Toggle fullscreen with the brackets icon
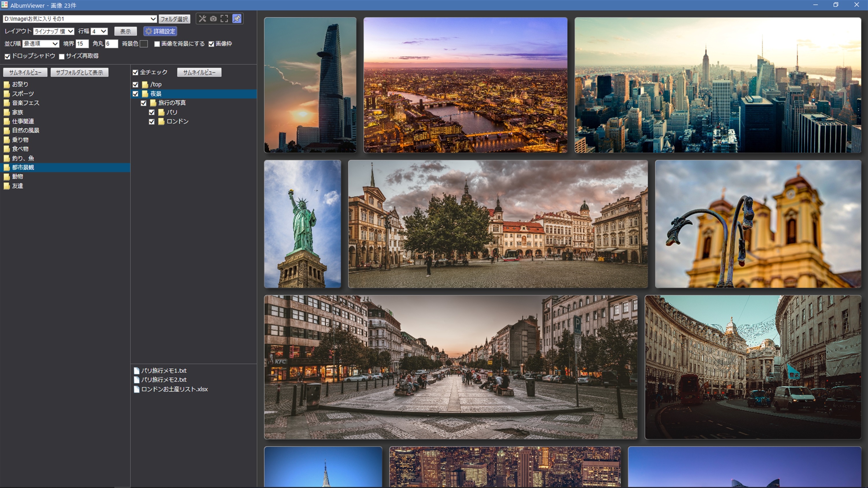 click(x=225, y=19)
